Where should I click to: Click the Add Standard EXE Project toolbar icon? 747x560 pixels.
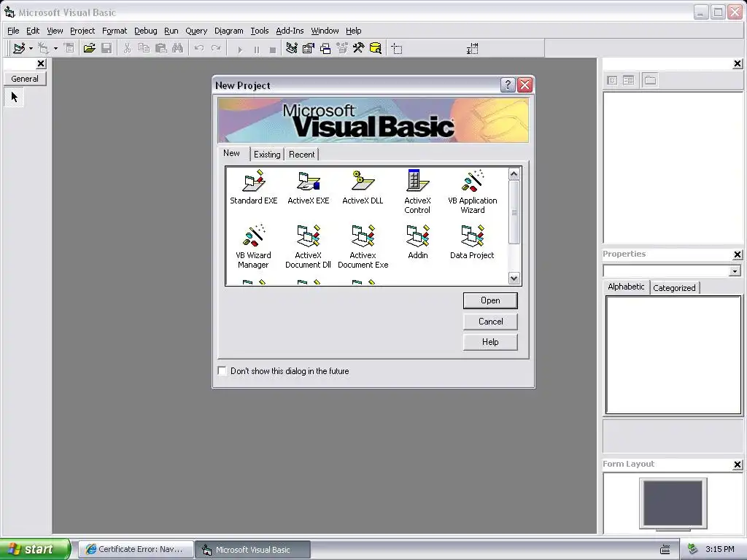pos(19,49)
